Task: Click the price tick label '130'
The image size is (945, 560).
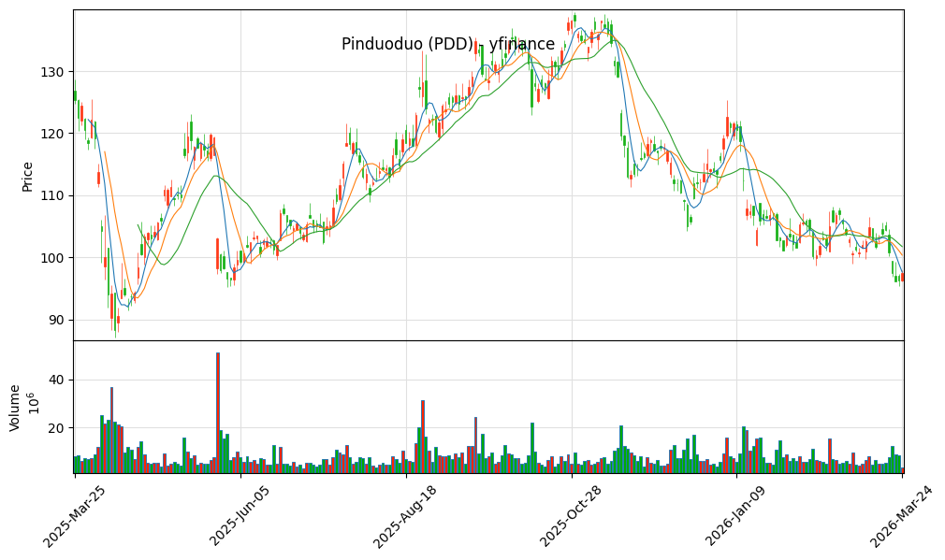Action: 51,72
